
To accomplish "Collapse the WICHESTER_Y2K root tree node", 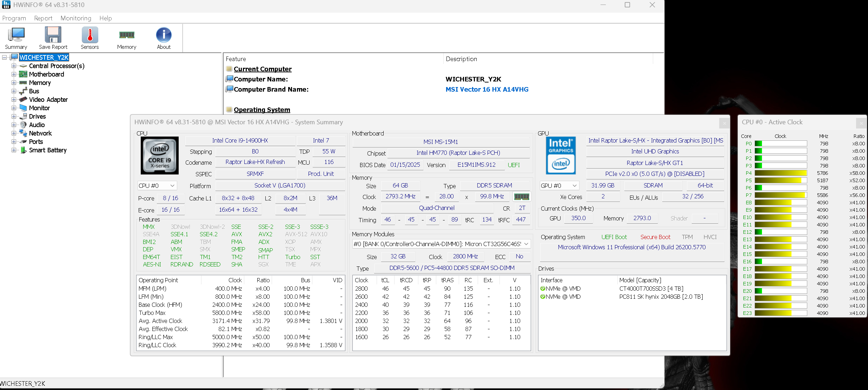I will click(5, 58).
